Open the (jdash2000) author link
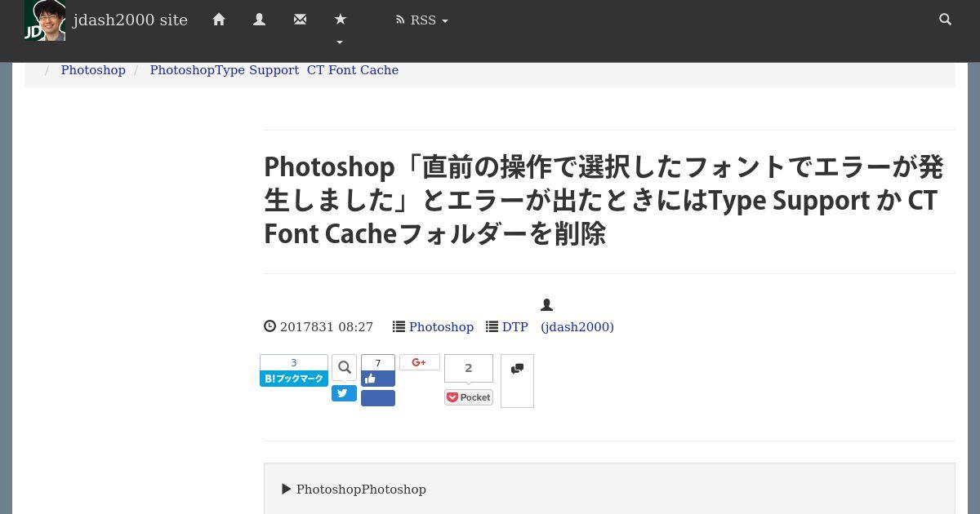The width and height of the screenshot is (980, 514). click(x=577, y=327)
